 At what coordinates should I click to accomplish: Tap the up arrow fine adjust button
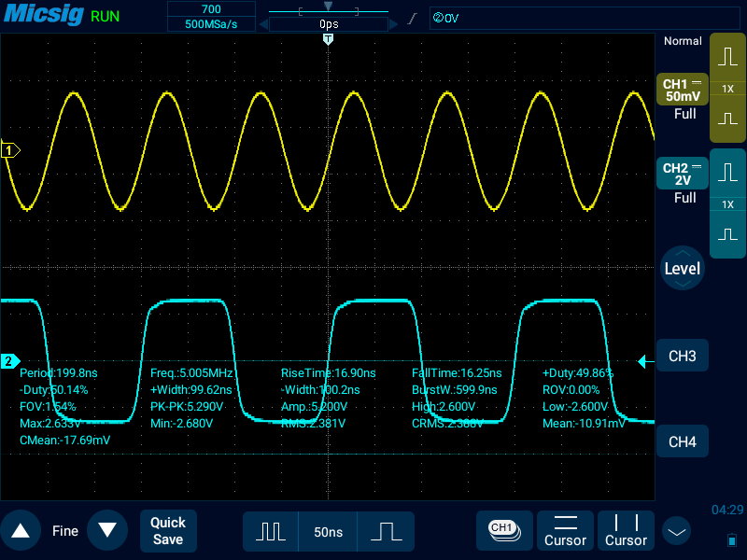click(x=21, y=530)
